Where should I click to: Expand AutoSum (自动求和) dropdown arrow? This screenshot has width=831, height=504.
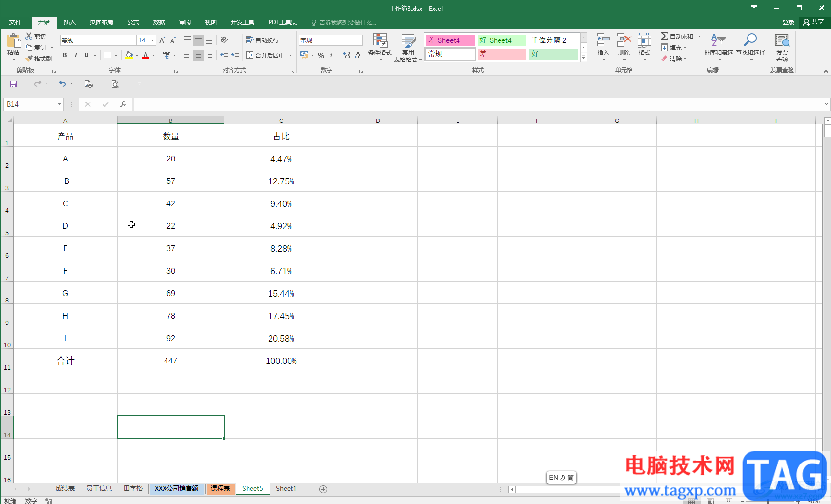point(699,36)
